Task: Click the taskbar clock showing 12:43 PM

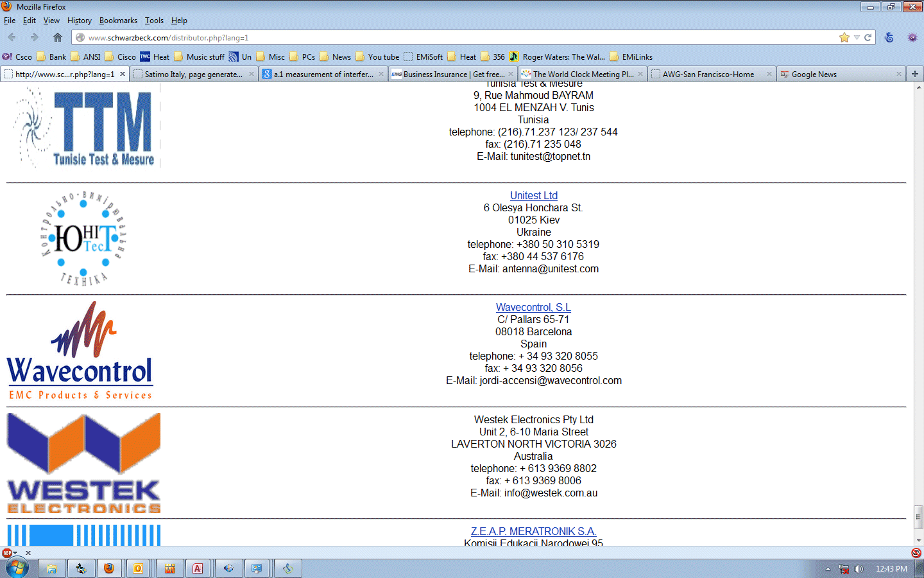Action: click(891, 569)
